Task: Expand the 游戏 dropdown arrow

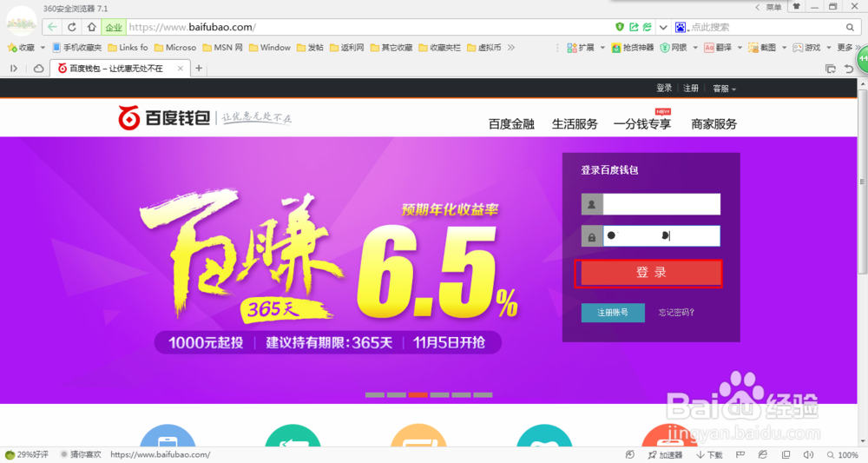Action: click(829, 48)
